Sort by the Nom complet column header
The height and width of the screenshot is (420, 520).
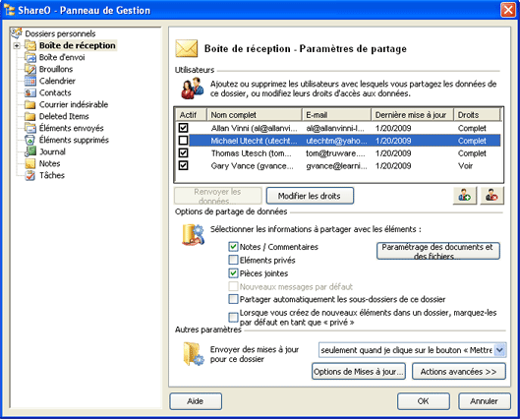point(254,115)
